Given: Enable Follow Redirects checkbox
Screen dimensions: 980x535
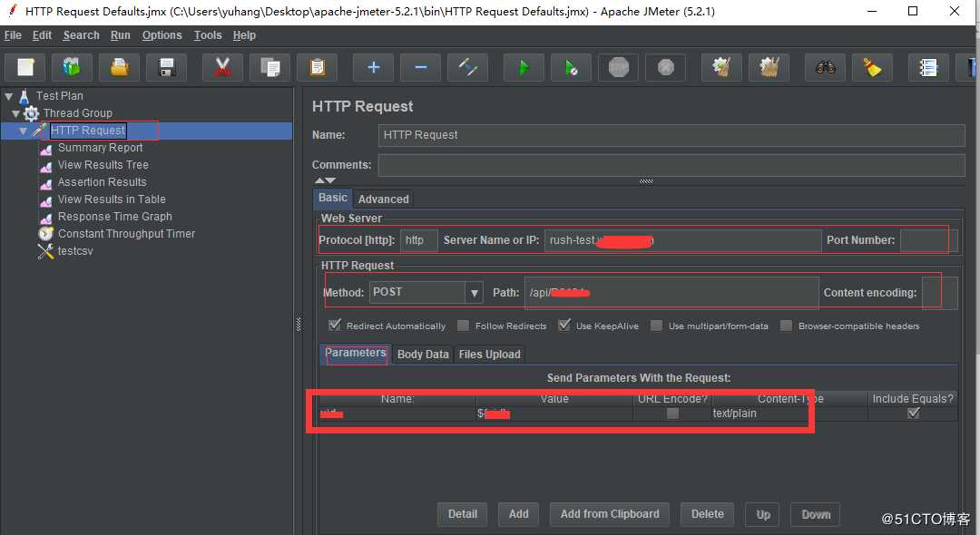Looking at the screenshot, I should [463, 326].
